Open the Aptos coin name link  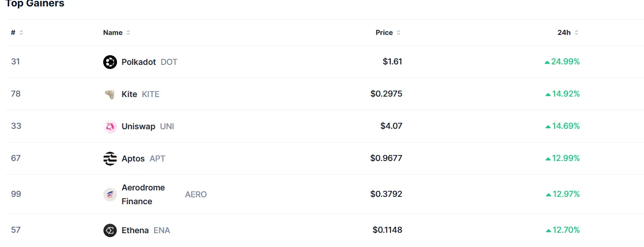pos(133,159)
